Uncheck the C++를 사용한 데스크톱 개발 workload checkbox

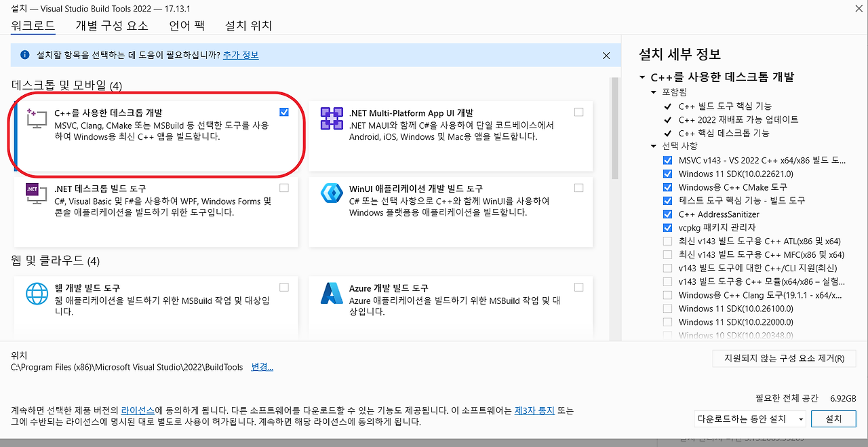tap(284, 112)
